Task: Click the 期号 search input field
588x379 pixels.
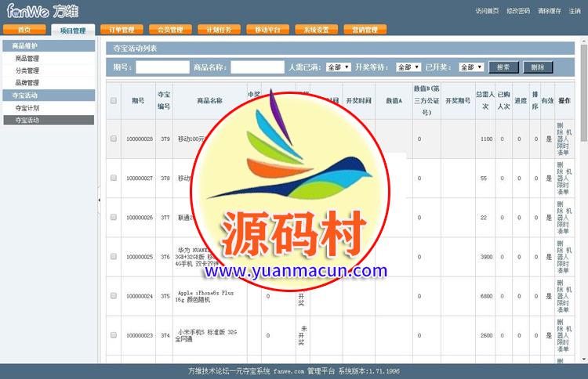Action: point(162,67)
